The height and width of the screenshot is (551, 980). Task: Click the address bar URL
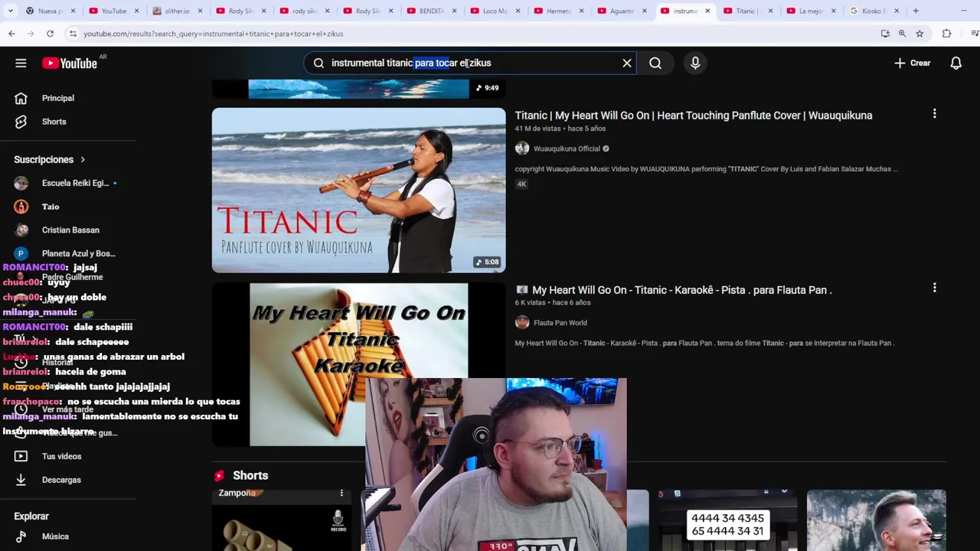pos(214,34)
